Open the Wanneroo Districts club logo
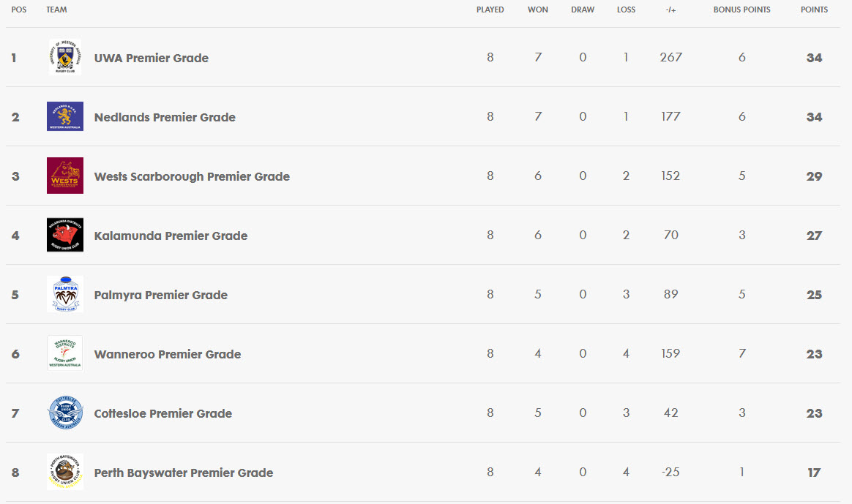852x504 pixels. coord(65,353)
